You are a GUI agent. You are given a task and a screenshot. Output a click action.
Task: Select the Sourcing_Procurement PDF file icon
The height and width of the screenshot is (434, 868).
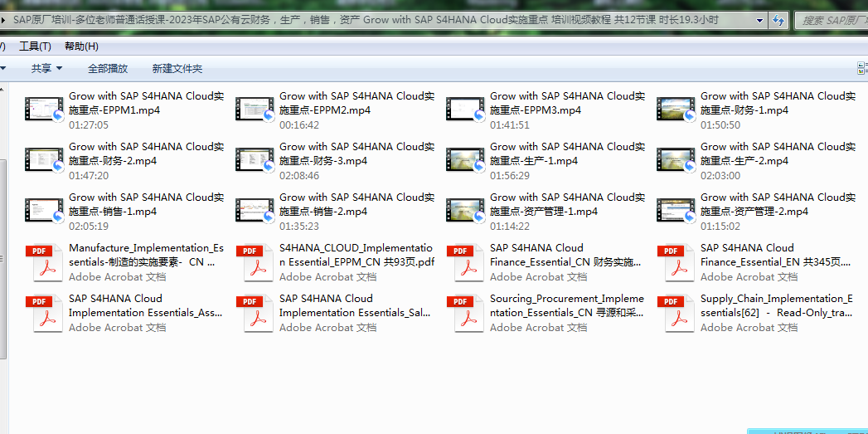pos(466,314)
